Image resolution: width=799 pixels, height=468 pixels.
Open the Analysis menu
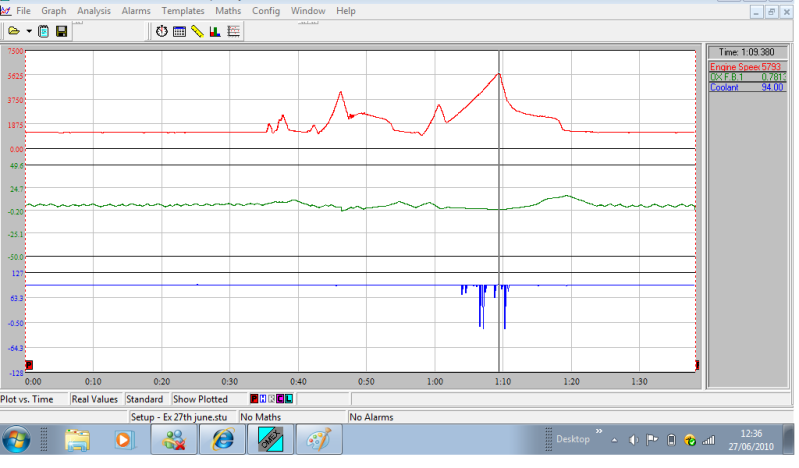(x=93, y=10)
